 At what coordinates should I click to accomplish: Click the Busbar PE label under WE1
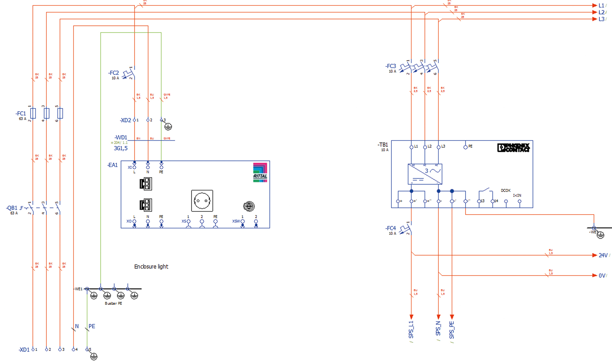tap(113, 303)
